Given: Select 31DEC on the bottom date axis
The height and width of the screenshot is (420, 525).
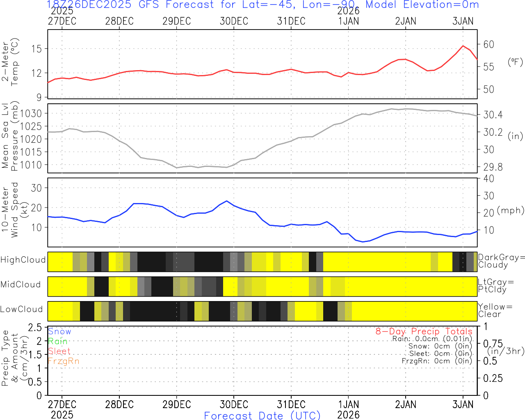Looking at the screenshot, I should tap(291, 404).
